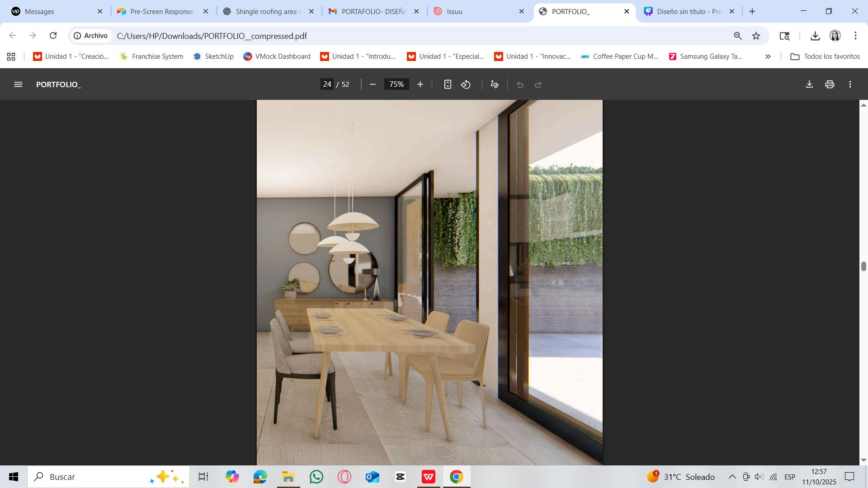This screenshot has width=868, height=488.
Task: Open Todos los favoritos folder
Action: click(825, 56)
